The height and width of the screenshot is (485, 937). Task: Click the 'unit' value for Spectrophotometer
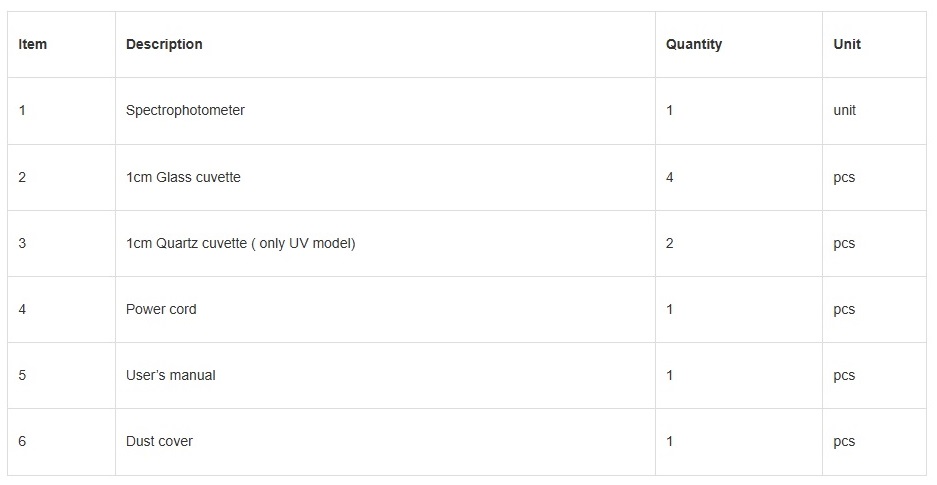point(844,110)
